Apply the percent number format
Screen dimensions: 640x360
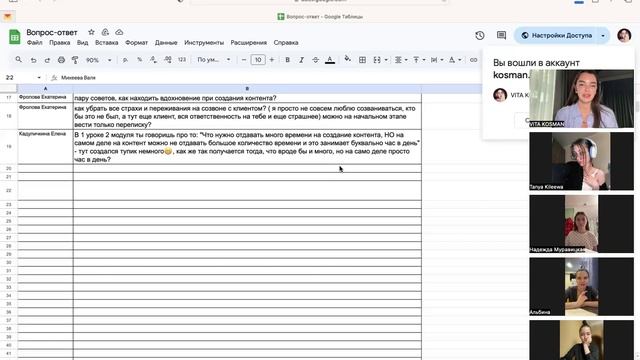[139, 60]
